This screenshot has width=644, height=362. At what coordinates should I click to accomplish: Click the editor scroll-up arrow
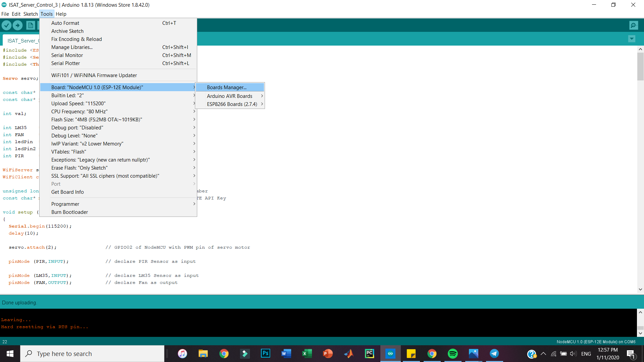click(640, 49)
